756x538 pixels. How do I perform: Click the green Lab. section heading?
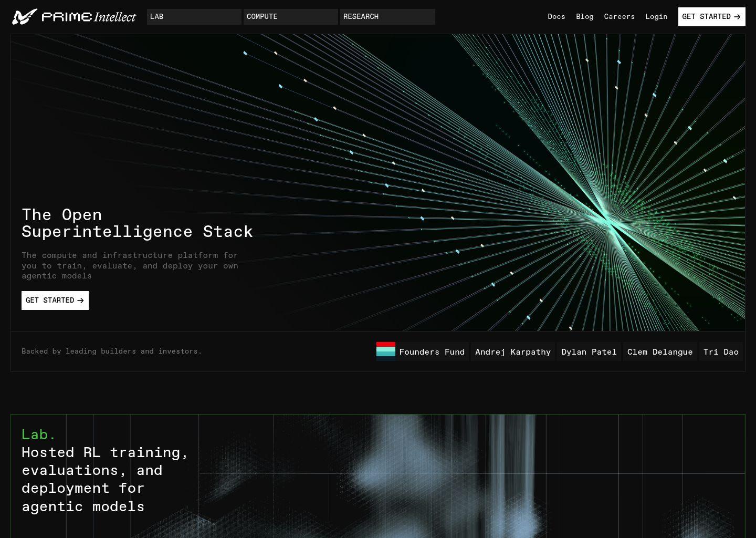click(x=39, y=434)
